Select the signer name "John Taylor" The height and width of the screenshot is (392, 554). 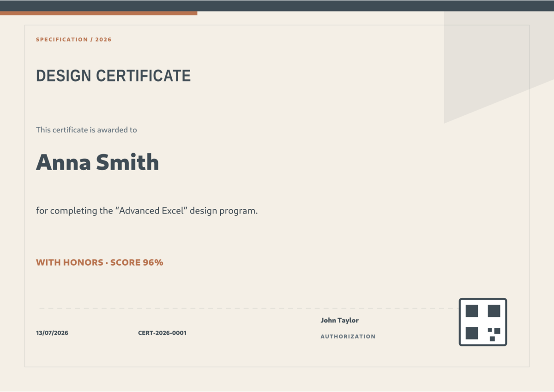pos(340,321)
